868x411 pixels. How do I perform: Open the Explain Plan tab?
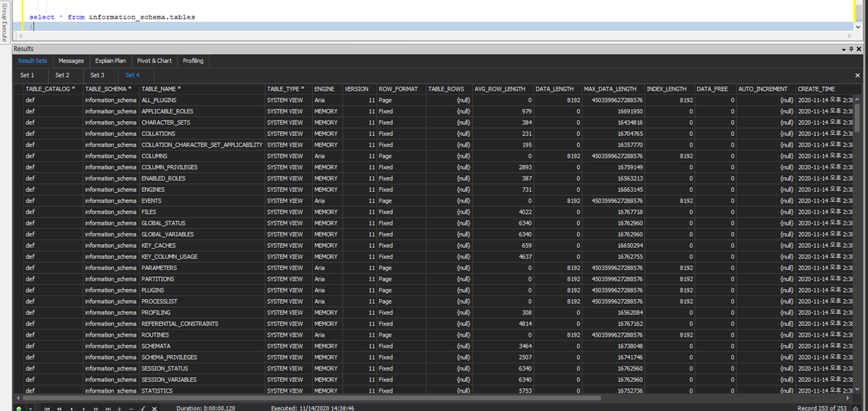(110, 61)
